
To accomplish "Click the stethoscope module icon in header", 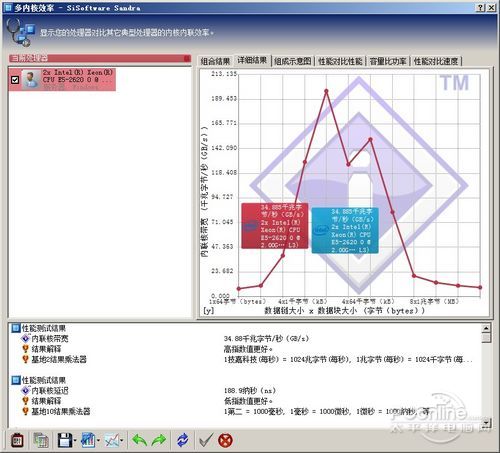I will [20, 32].
